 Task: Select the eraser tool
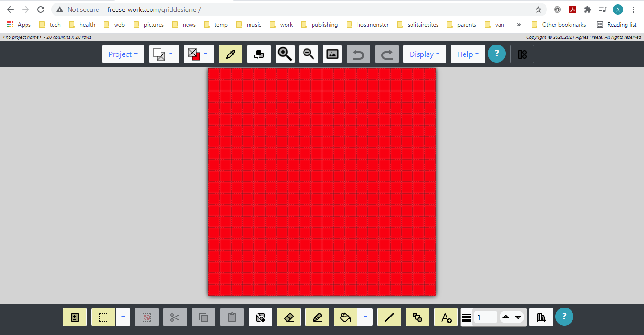tap(288, 317)
